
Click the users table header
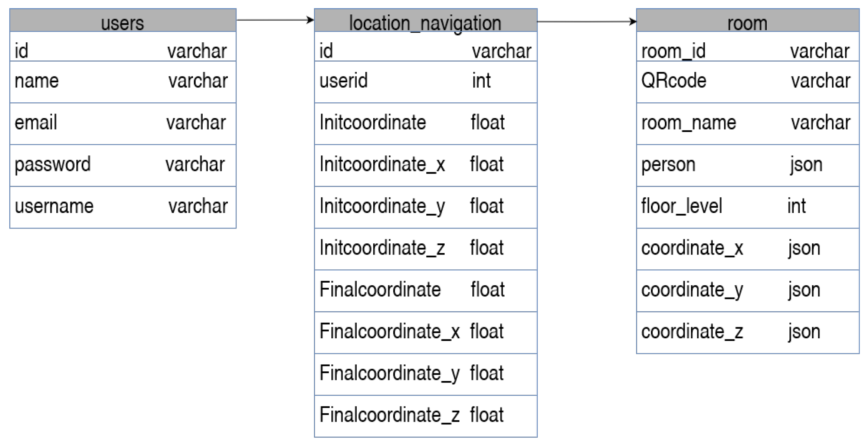pos(123,21)
